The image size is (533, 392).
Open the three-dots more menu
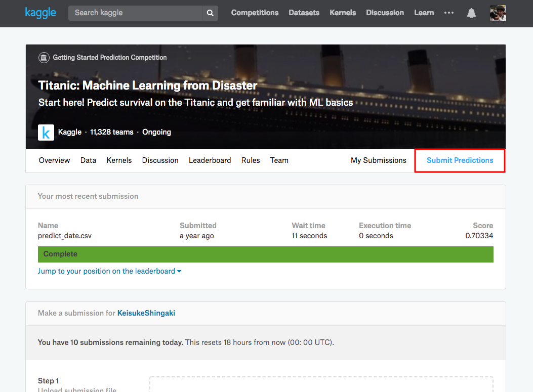coord(448,13)
